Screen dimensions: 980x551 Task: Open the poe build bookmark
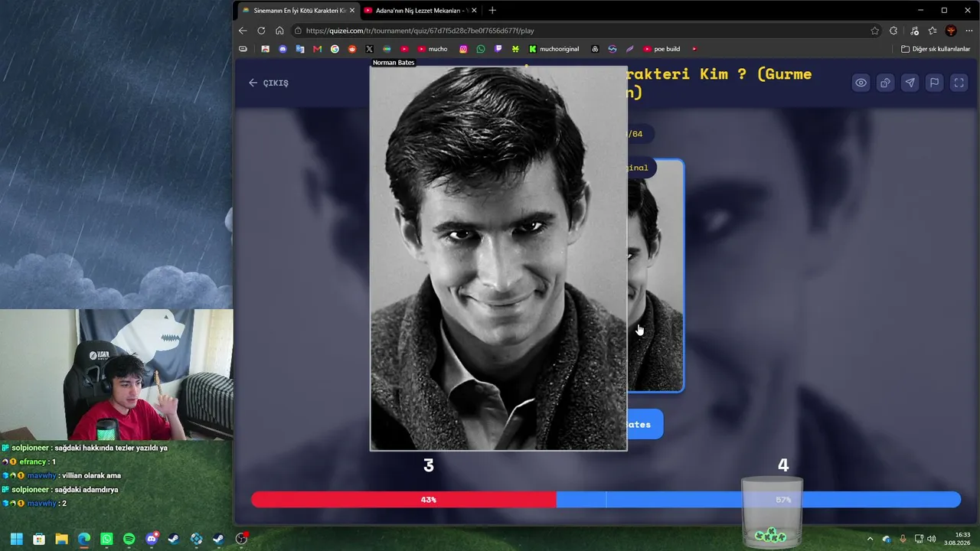coord(661,49)
